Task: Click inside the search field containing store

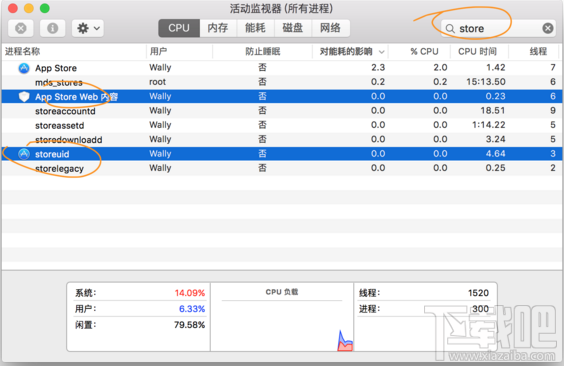Action: coord(498,28)
